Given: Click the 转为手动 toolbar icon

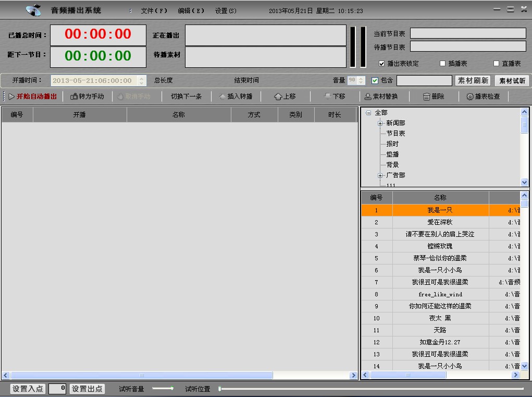Looking at the screenshot, I should tap(74, 97).
